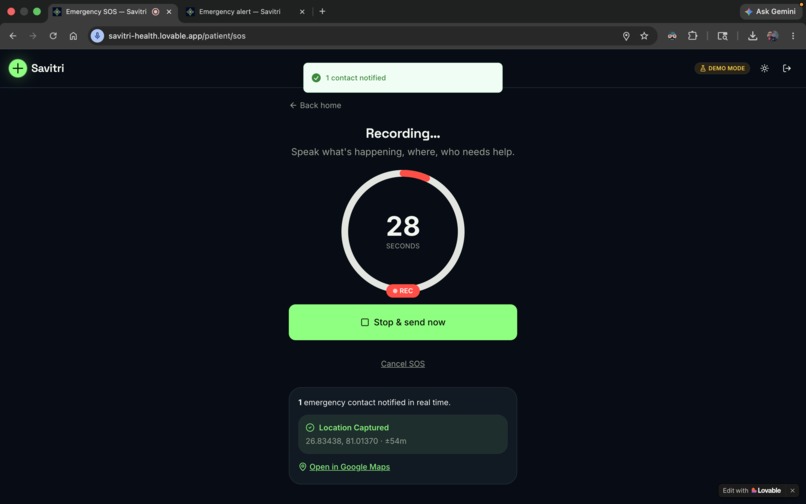Click the map pin icon beside Google Maps link

[302, 467]
